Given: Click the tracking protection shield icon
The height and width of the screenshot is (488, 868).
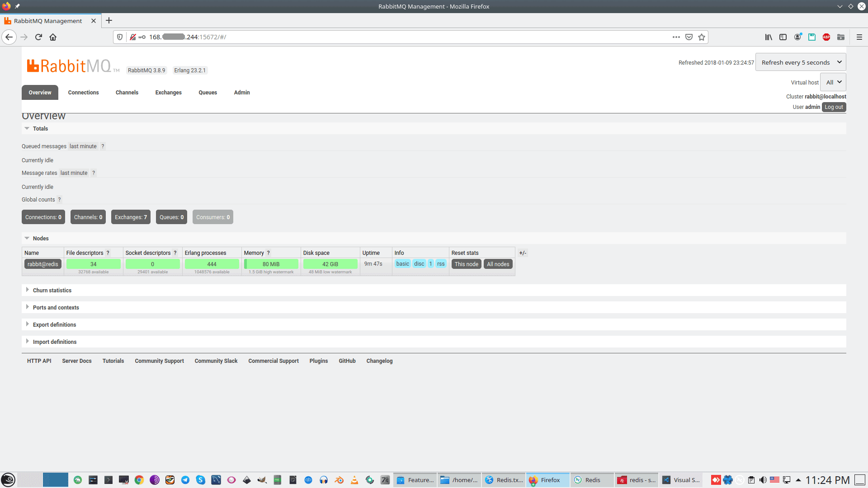Looking at the screenshot, I should pyautogui.click(x=120, y=37).
